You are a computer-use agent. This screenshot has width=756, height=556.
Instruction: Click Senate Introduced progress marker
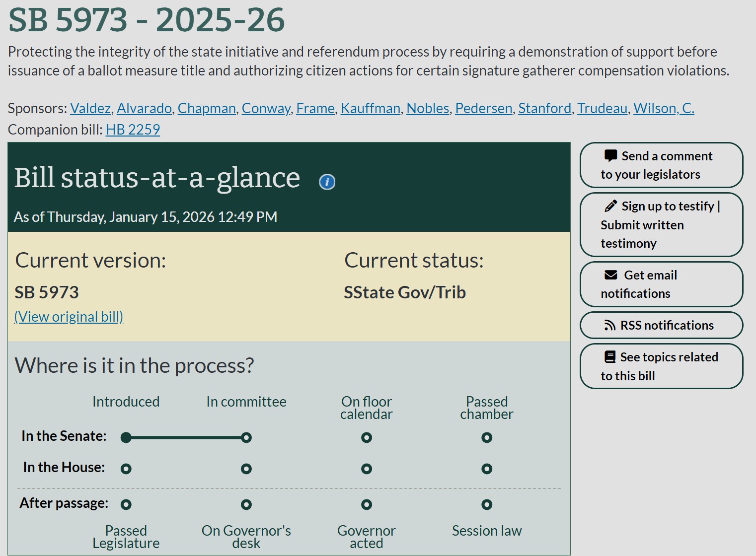tap(126, 437)
